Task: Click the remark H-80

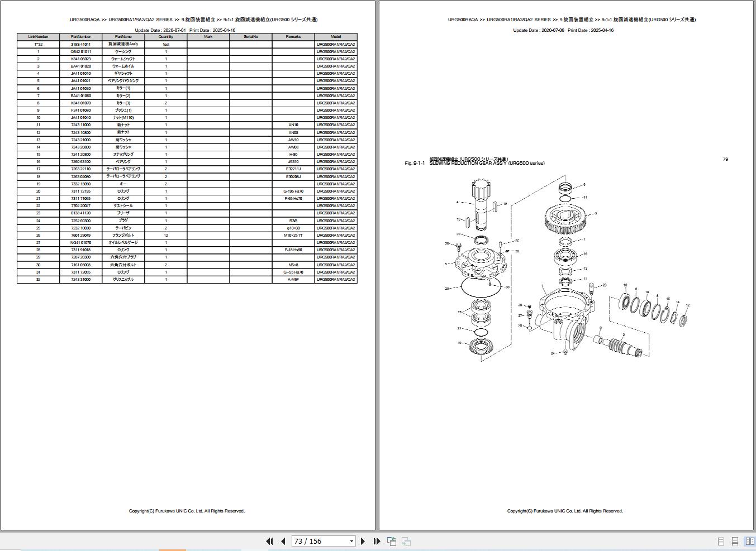Action: (293, 155)
